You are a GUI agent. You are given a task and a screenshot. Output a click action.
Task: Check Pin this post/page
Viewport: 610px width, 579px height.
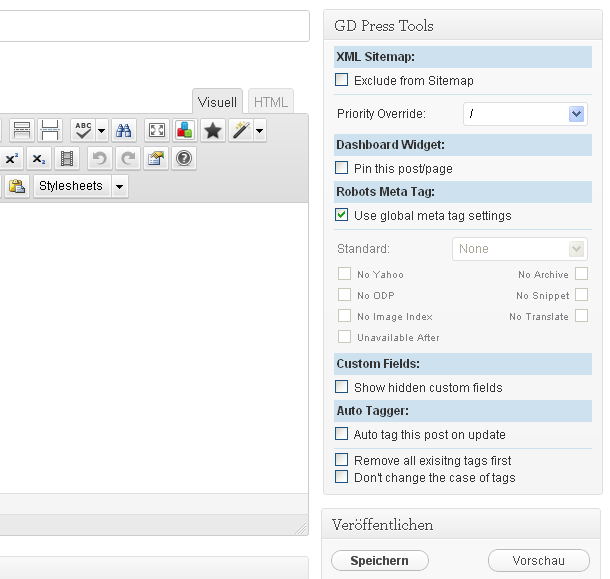pyautogui.click(x=342, y=168)
